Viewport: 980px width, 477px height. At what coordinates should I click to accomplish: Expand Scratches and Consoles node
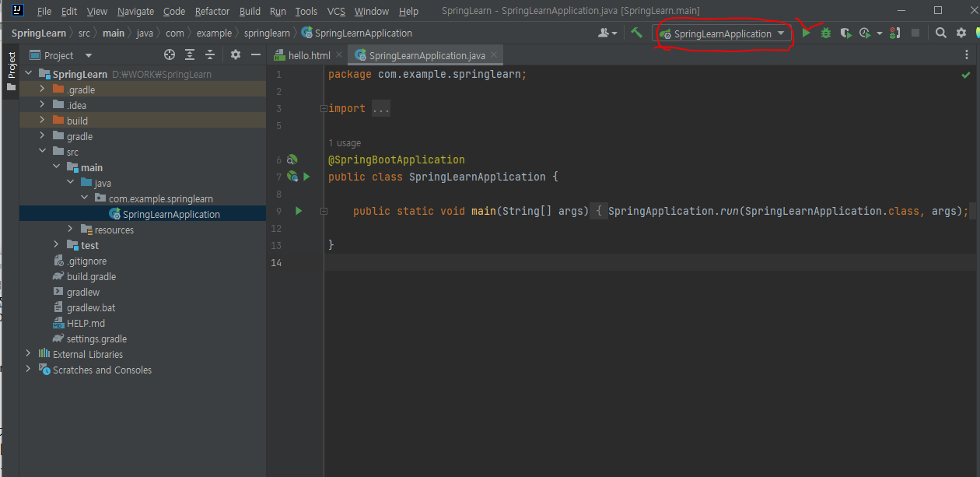click(29, 370)
